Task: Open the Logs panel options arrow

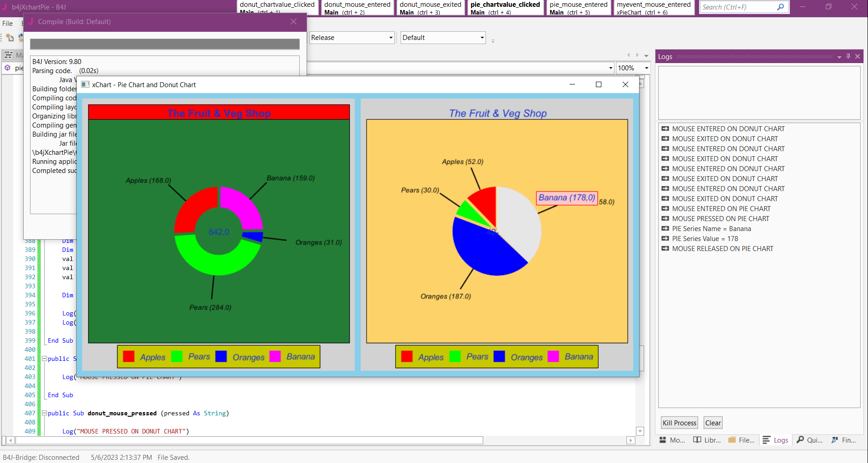Action: (839, 57)
